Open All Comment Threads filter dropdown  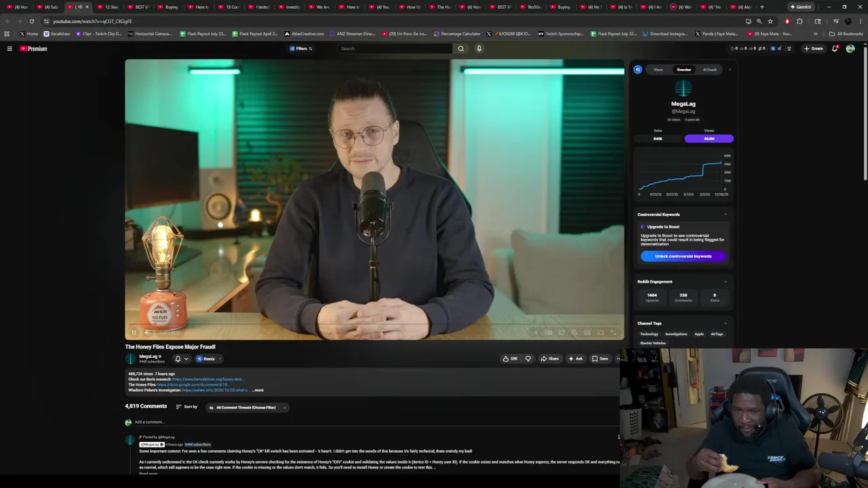point(247,407)
